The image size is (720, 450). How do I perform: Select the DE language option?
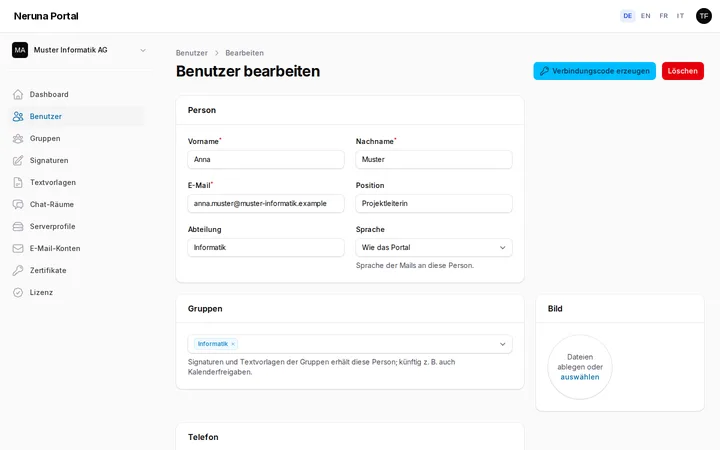(627, 16)
